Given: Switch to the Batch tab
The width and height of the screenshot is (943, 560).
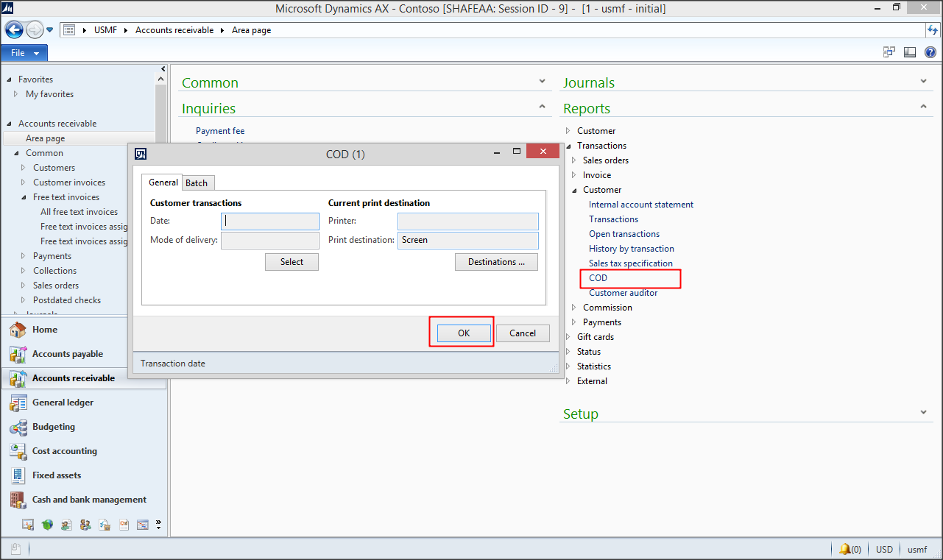Looking at the screenshot, I should pyautogui.click(x=197, y=182).
